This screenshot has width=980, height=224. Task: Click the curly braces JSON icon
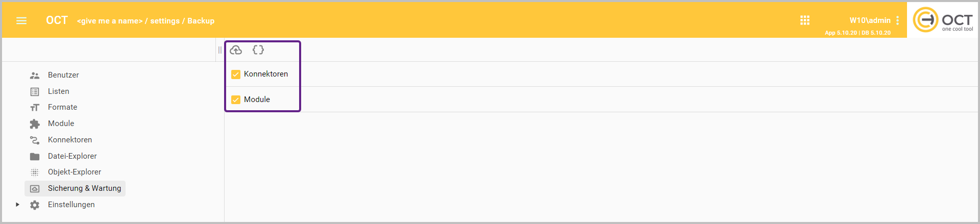pyautogui.click(x=258, y=50)
